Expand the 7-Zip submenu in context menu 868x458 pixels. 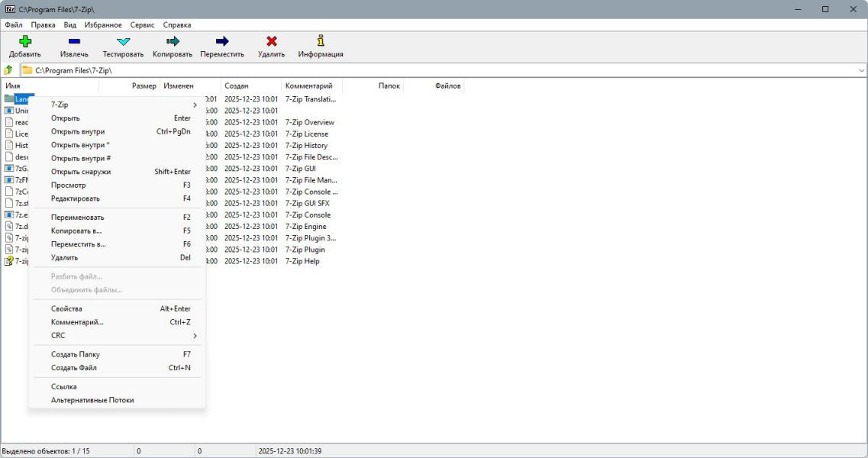(122, 105)
